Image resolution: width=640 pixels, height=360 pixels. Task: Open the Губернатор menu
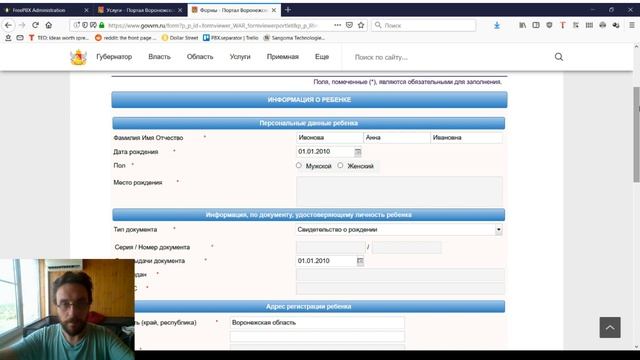[x=114, y=57]
